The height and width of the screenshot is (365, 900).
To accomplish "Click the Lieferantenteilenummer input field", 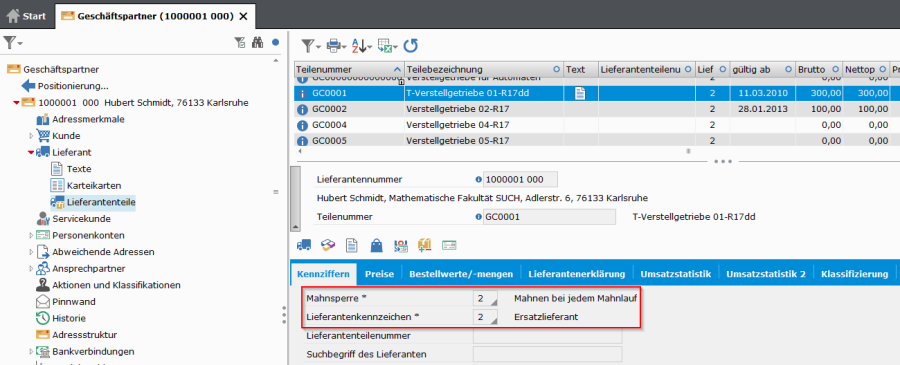I will 548,336.
